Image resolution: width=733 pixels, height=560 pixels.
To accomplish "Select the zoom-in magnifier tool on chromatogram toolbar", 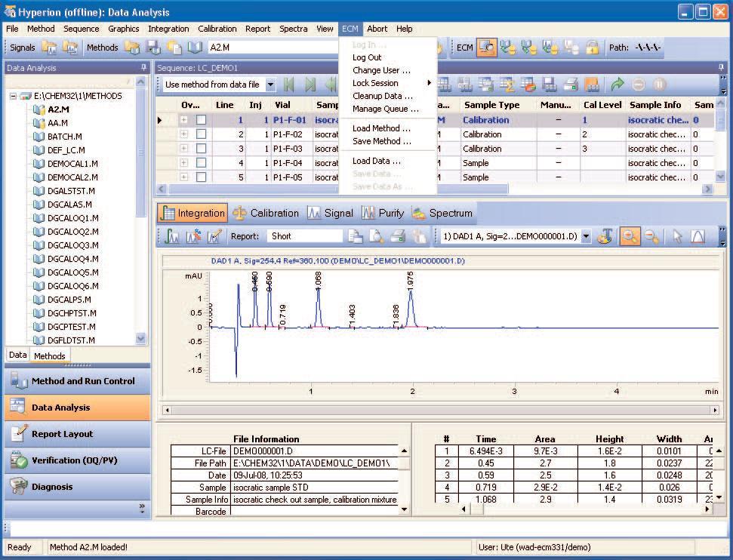I will (x=630, y=236).
